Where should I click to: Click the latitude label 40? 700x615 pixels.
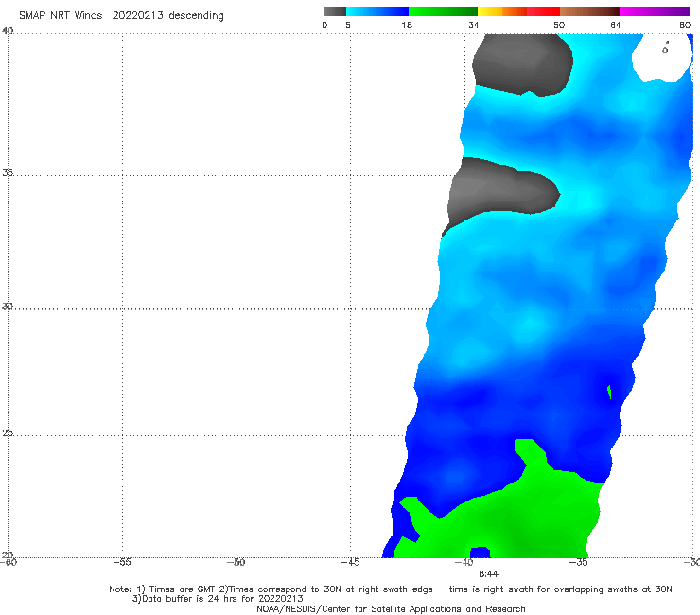[x=8, y=31]
